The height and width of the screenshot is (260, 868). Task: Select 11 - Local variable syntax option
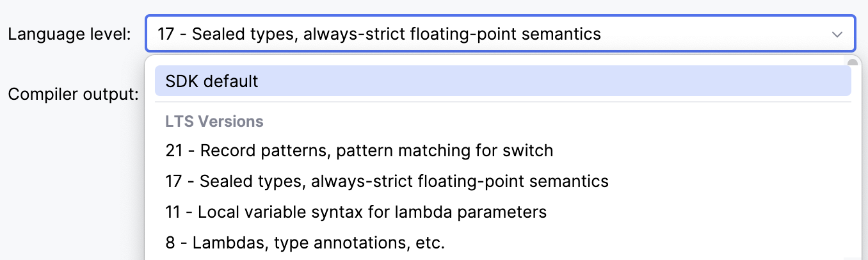(x=356, y=212)
